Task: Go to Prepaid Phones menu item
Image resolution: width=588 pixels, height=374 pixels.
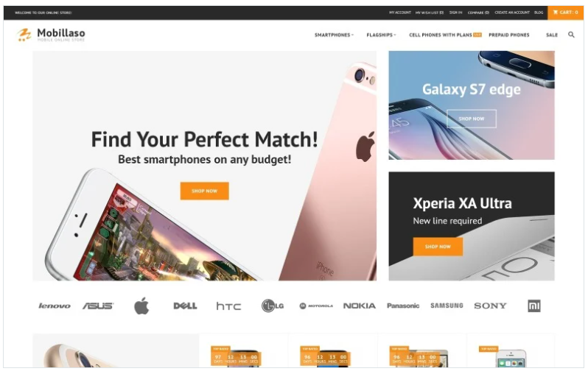Action: coord(509,35)
